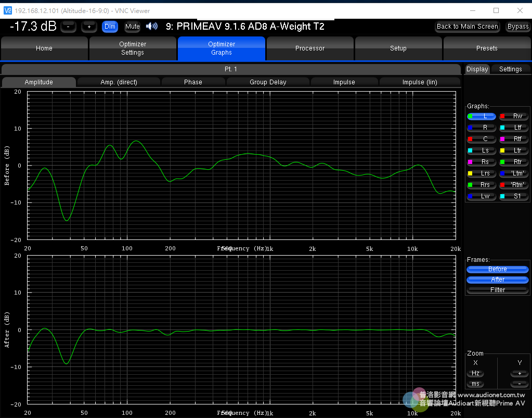Toggle the Dim button
This screenshot has height=418, width=532.
coord(110,27)
